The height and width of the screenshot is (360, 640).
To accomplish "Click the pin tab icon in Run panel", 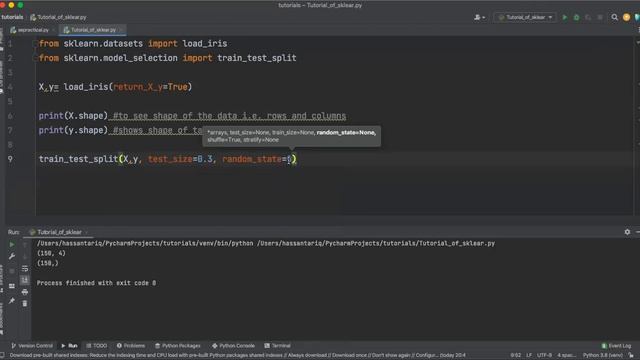I will 12,301.
